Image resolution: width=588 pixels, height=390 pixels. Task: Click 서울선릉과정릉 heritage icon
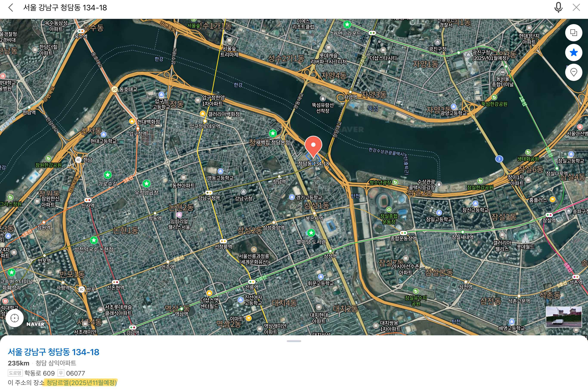(x=254, y=249)
